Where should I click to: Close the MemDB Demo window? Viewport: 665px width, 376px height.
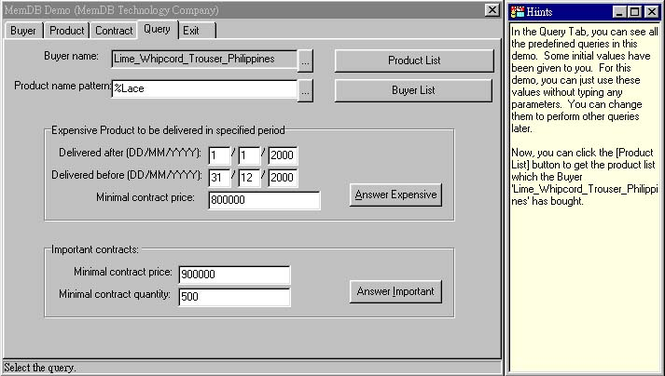coord(492,10)
